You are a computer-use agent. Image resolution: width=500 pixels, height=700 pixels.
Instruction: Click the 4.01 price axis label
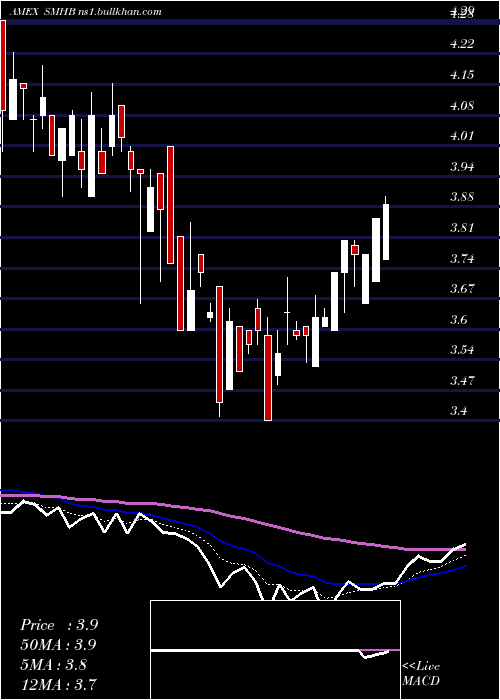tap(462, 136)
